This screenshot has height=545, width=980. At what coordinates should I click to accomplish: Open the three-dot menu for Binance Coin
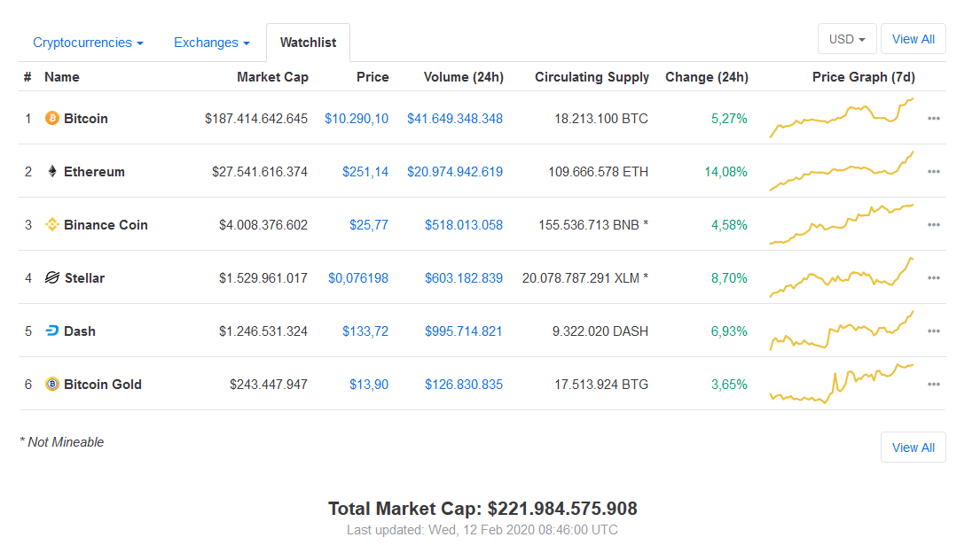(934, 225)
